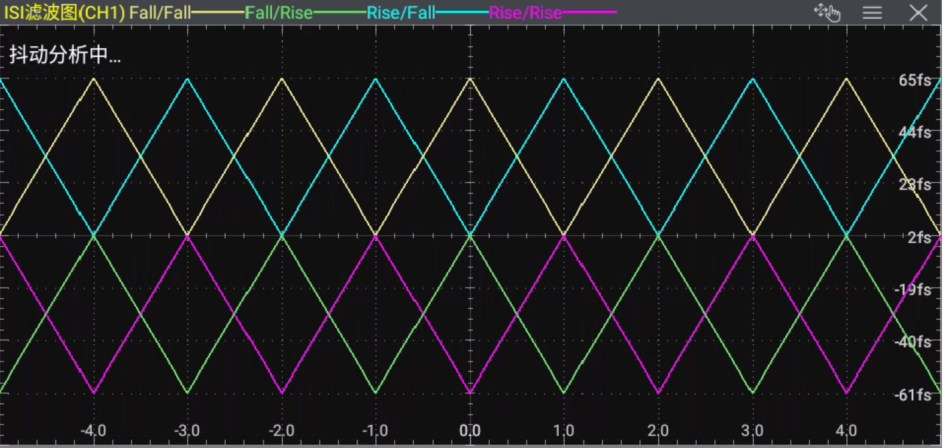
Task: Click the 44fs vertical axis label
Action: pos(915,132)
